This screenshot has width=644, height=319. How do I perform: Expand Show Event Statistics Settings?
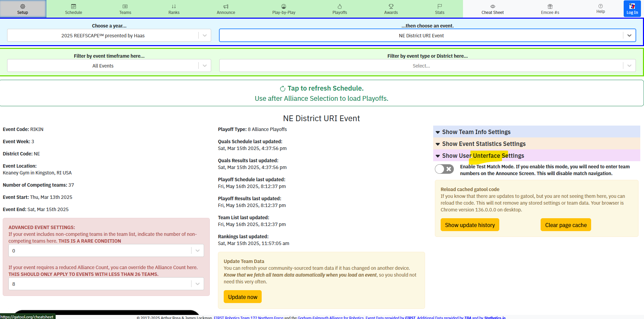point(537,144)
